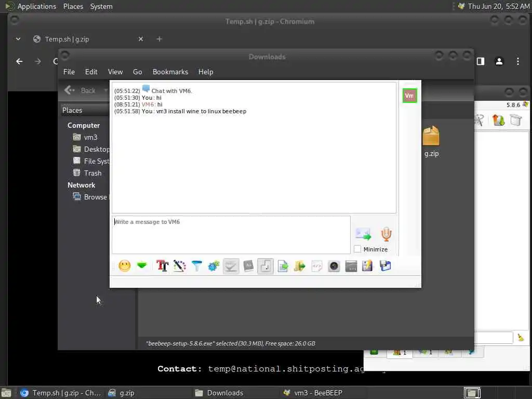Select File System in Places sidebar
532x399 pixels.
(x=91, y=161)
